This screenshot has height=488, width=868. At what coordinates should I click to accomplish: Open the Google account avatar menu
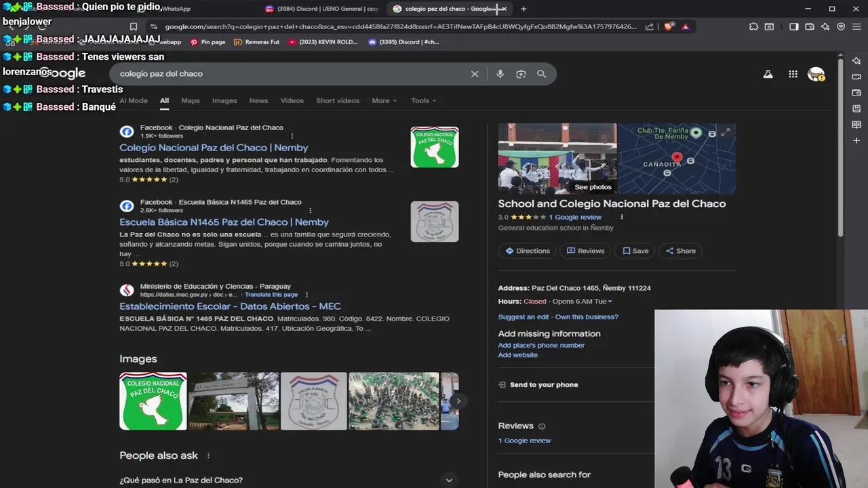[x=816, y=74]
